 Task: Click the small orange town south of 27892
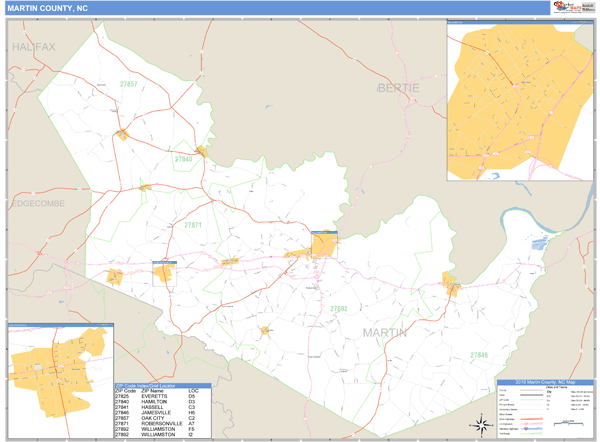pyautogui.click(x=265, y=330)
